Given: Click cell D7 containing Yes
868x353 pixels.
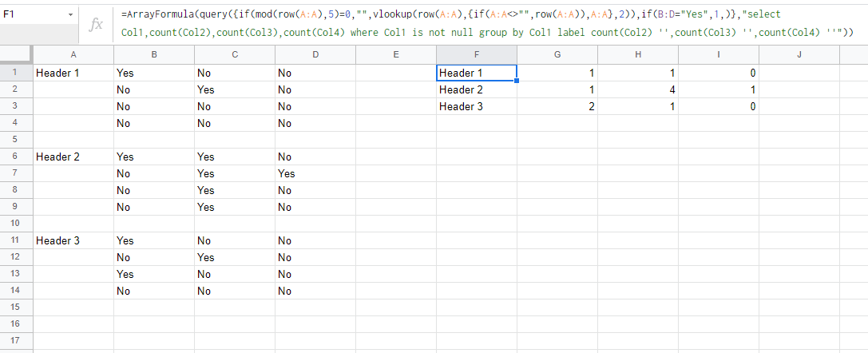Looking at the screenshot, I should (x=315, y=173).
